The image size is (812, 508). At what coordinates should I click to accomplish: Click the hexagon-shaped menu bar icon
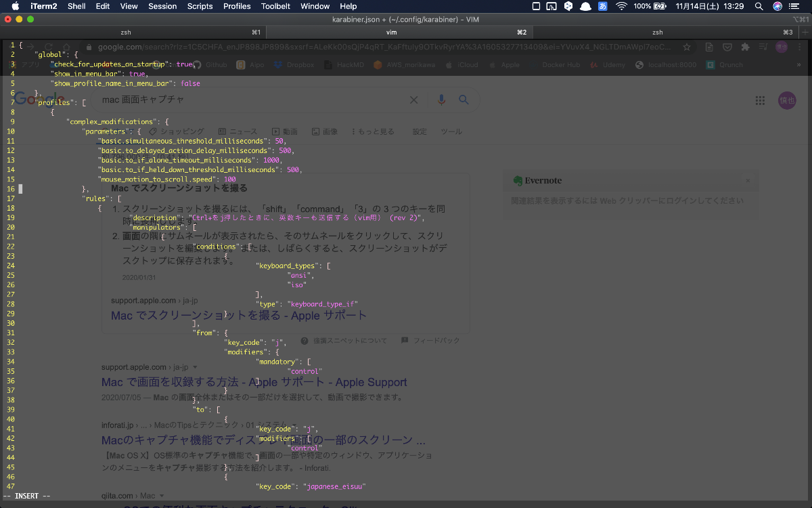pyautogui.click(x=569, y=6)
